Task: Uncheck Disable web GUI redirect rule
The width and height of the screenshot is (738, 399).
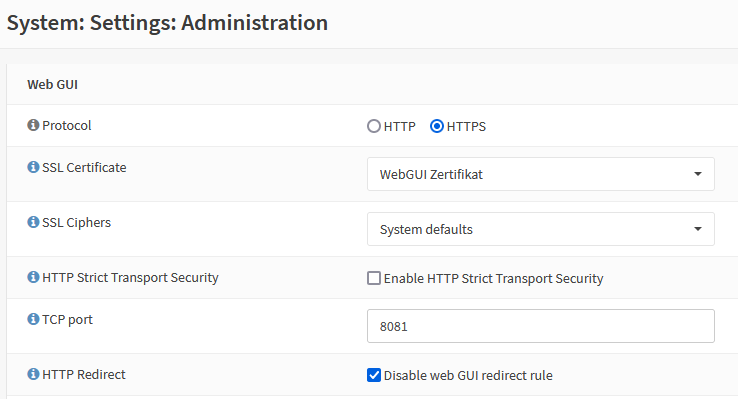Action: click(x=374, y=375)
